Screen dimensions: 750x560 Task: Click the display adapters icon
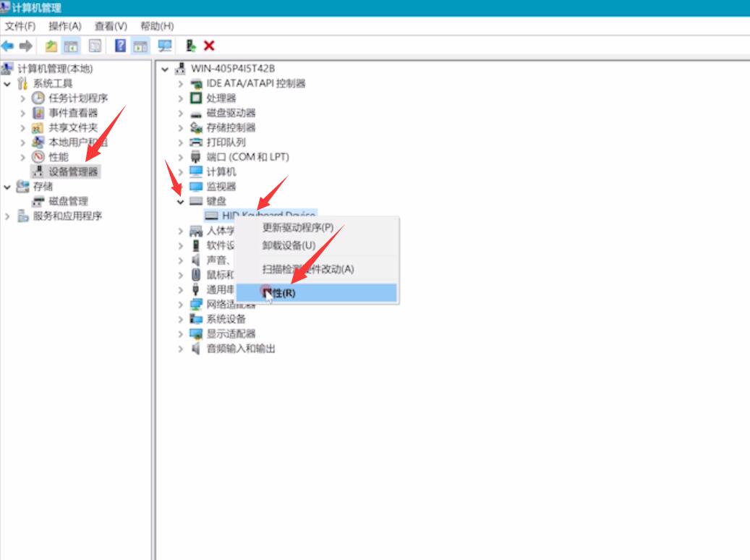point(196,334)
